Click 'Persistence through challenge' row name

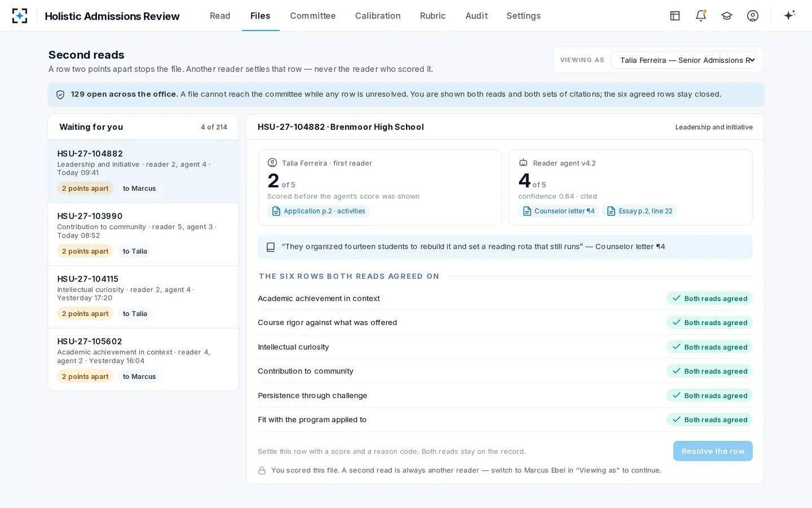(x=312, y=395)
